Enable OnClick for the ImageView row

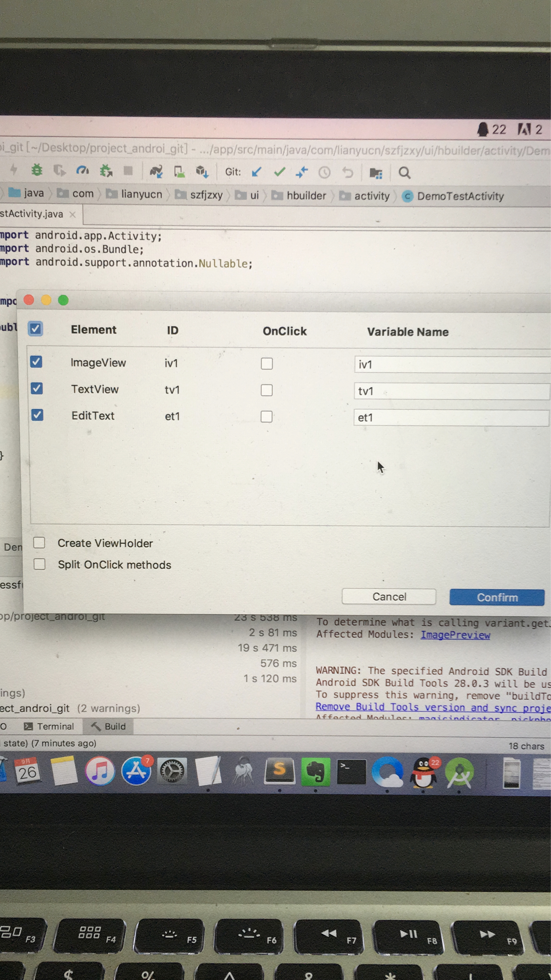click(267, 364)
